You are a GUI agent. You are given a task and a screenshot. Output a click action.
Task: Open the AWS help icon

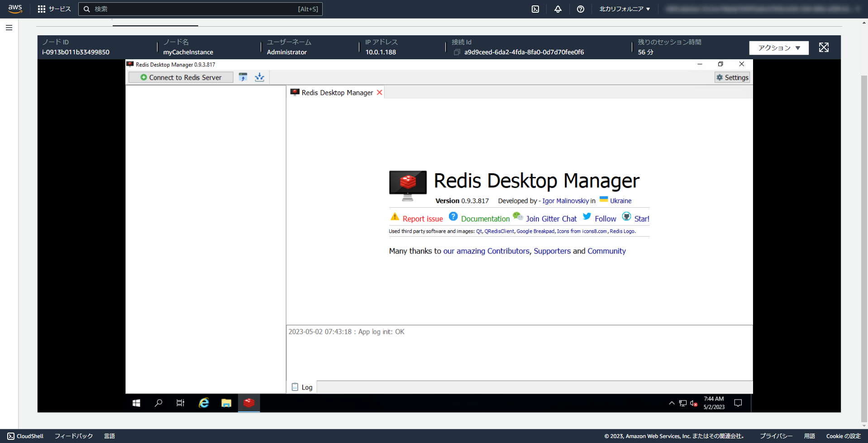pyautogui.click(x=581, y=9)
